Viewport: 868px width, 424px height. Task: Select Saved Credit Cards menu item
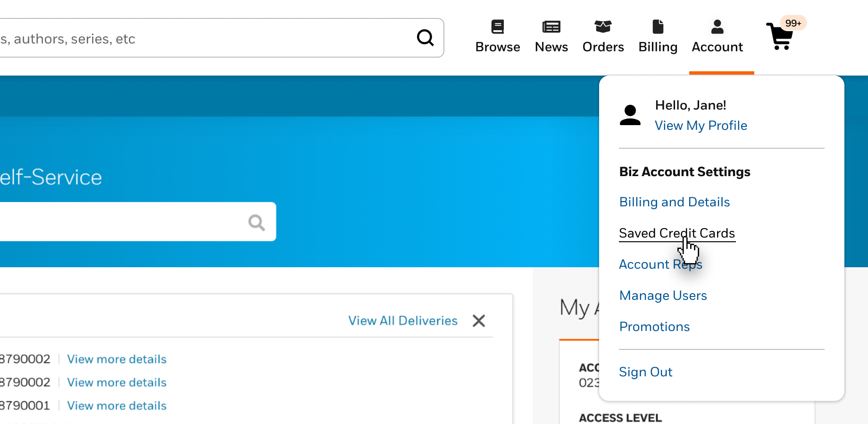(x=676, y=233)
